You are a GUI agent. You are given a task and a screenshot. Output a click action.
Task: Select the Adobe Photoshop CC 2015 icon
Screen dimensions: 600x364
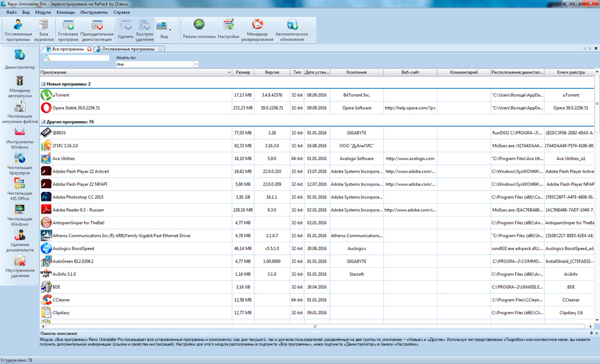[46, 197]
